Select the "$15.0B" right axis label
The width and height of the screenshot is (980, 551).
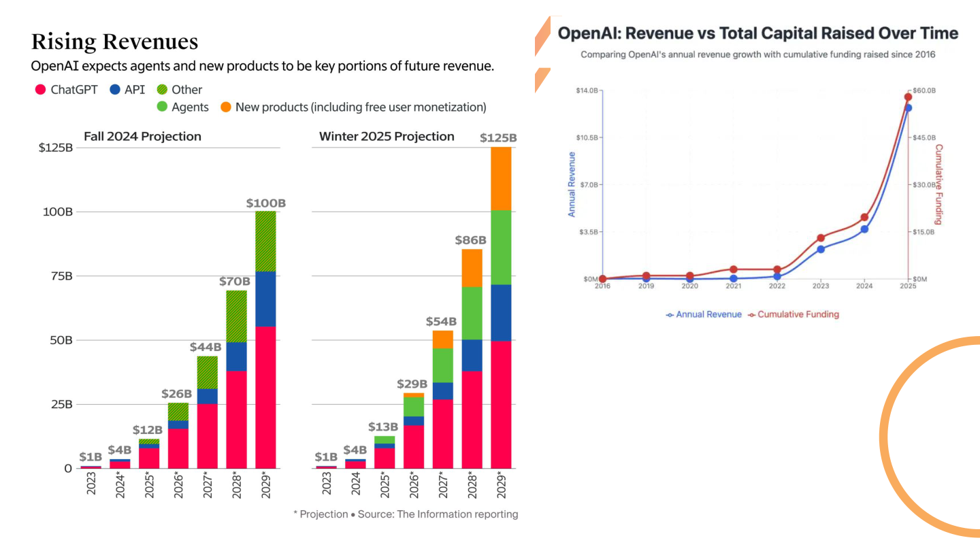pos(924,232)
